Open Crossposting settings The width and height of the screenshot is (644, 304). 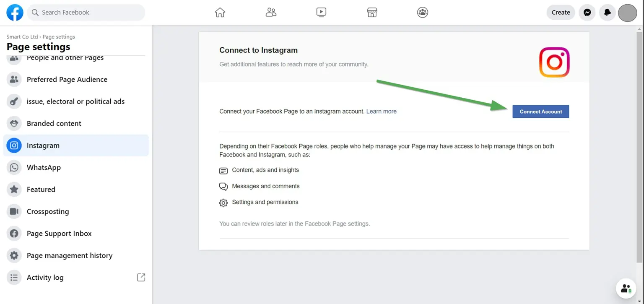(48, 211)
